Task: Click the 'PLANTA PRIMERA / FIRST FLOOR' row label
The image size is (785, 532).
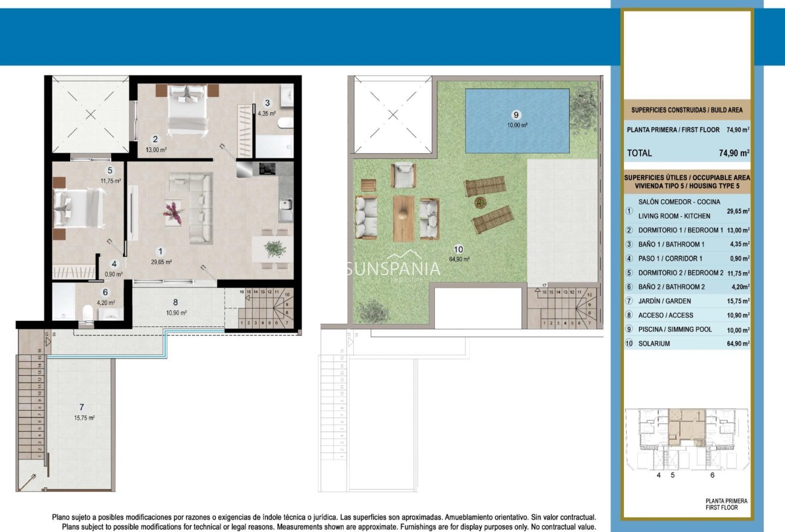Action: [x=673, y=130]
